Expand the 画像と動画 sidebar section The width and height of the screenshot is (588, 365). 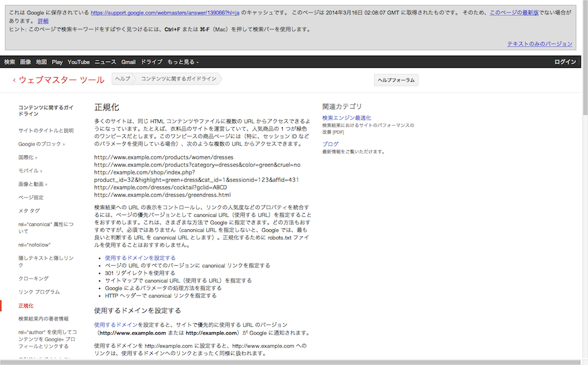34,184
